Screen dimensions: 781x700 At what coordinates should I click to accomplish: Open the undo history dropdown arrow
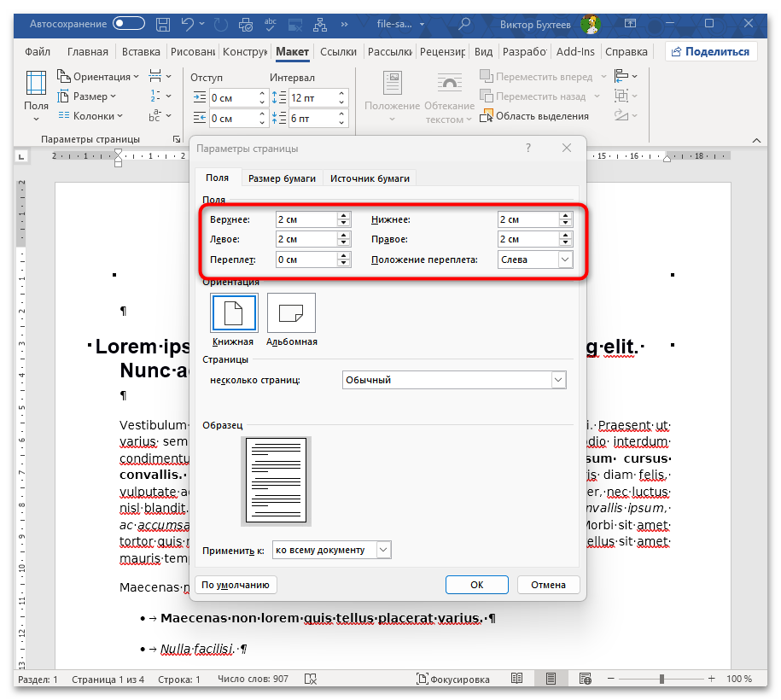(x=201, y=23)
